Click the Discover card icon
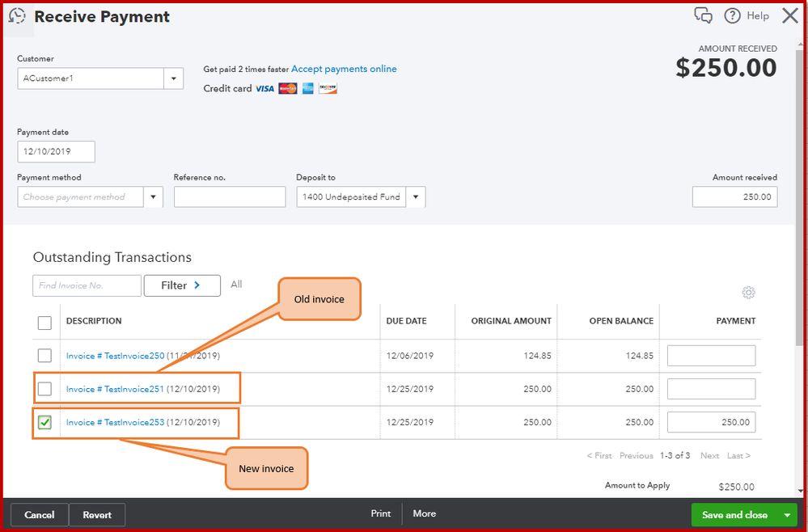808x532 pixels. click(328, 89)
